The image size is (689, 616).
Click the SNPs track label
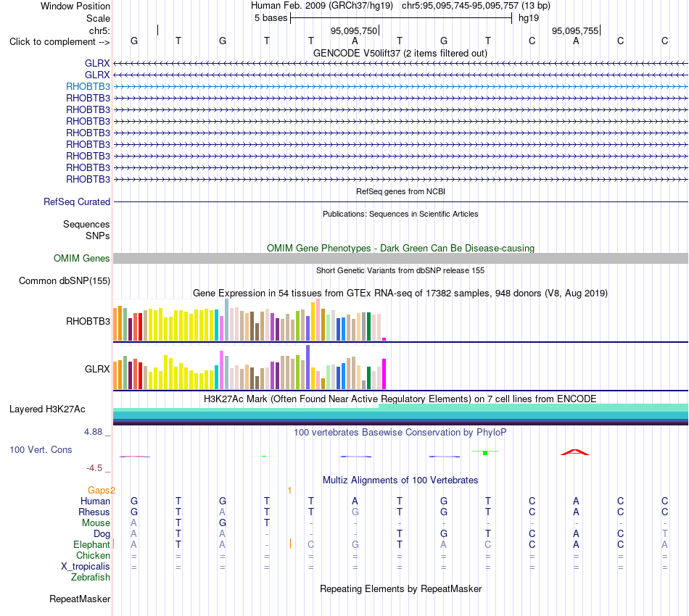pos(98,236)
